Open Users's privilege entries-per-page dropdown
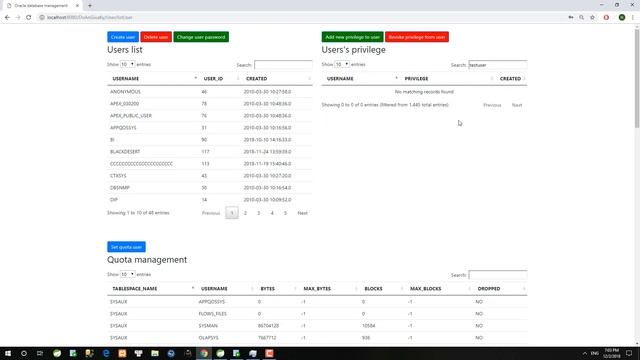The width and height of the screenshot is (640, 360). point(342,64)
